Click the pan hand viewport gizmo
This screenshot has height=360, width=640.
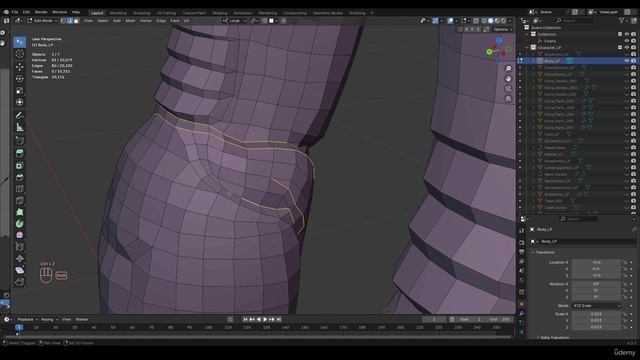508,78
